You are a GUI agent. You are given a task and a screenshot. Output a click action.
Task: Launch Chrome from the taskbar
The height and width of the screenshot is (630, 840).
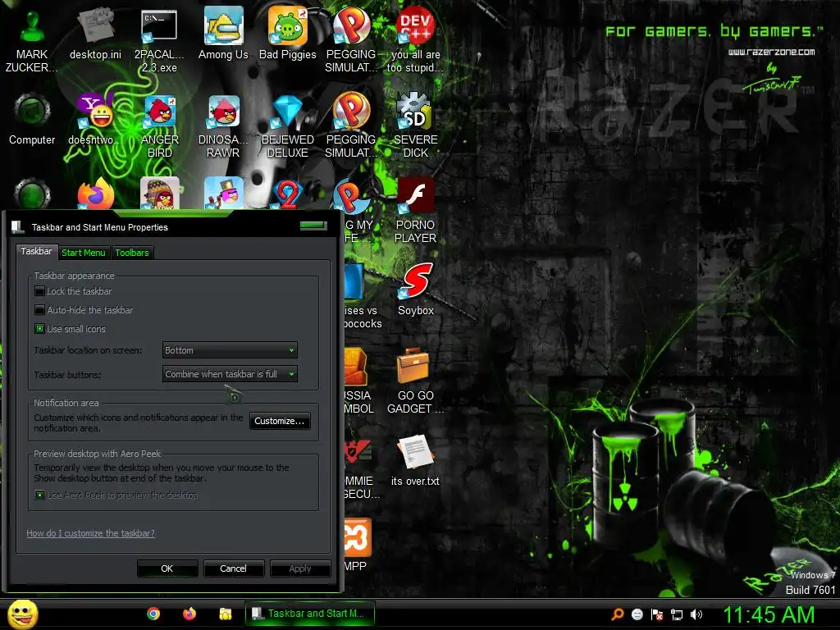click(x=153, y=614)
